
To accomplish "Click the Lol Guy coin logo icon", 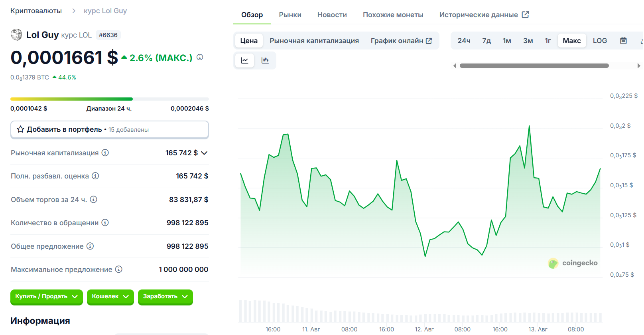I will 16,35.
